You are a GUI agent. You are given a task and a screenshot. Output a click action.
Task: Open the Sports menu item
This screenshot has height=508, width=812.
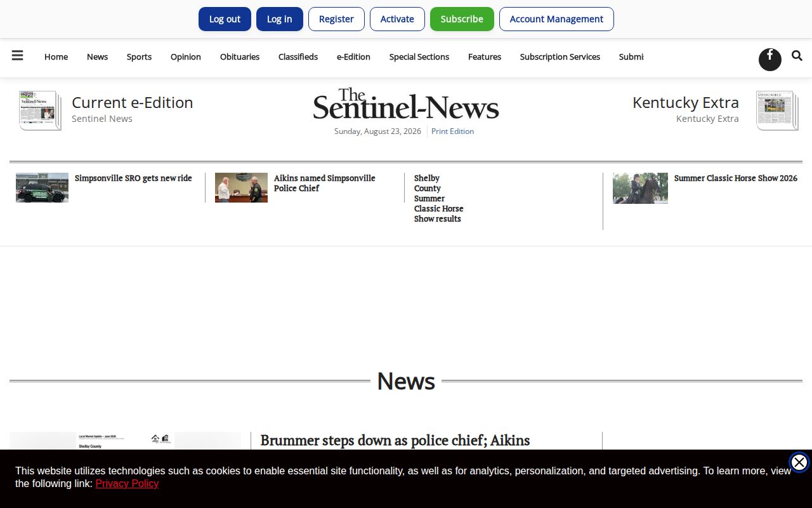tap(139, 57)
